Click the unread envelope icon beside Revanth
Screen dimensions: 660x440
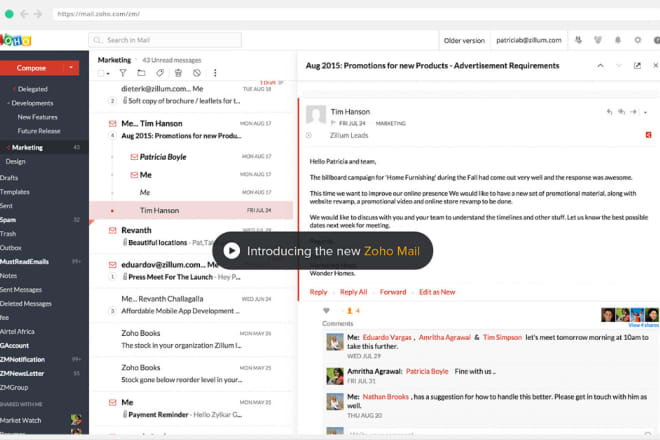[x=112, y=230]
